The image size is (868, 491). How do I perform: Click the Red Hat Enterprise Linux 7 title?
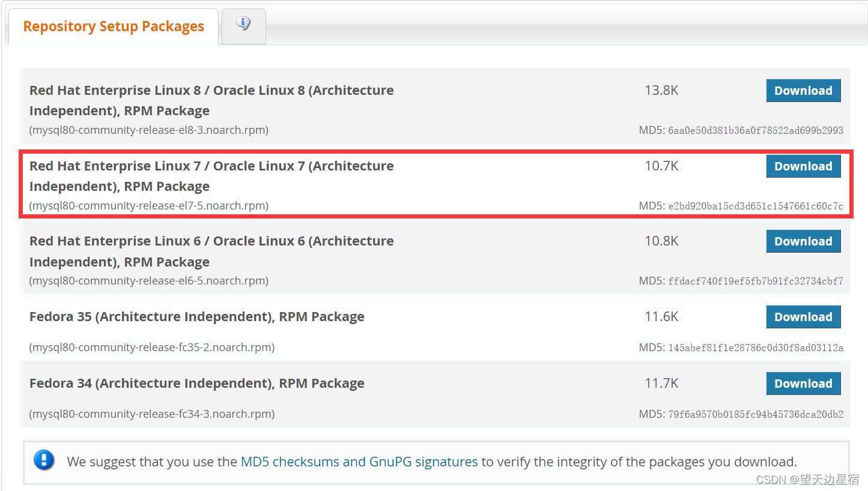point(211,176)
